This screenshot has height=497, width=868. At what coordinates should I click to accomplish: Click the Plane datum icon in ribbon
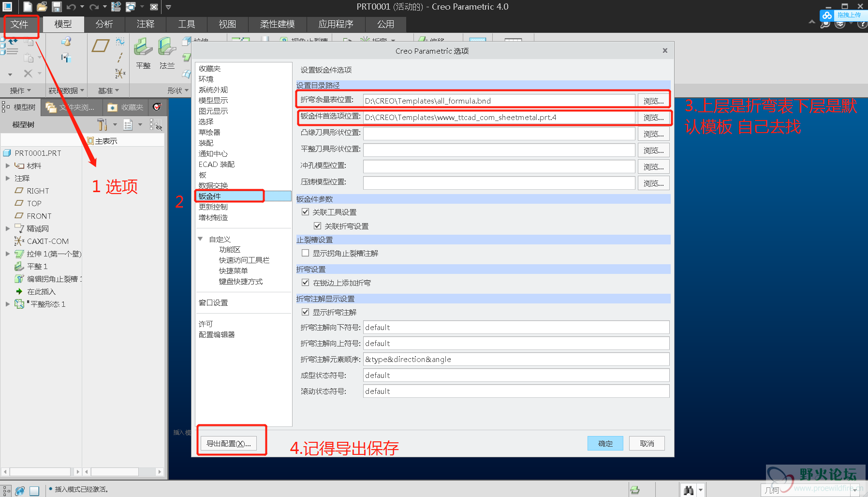point(101,46)
